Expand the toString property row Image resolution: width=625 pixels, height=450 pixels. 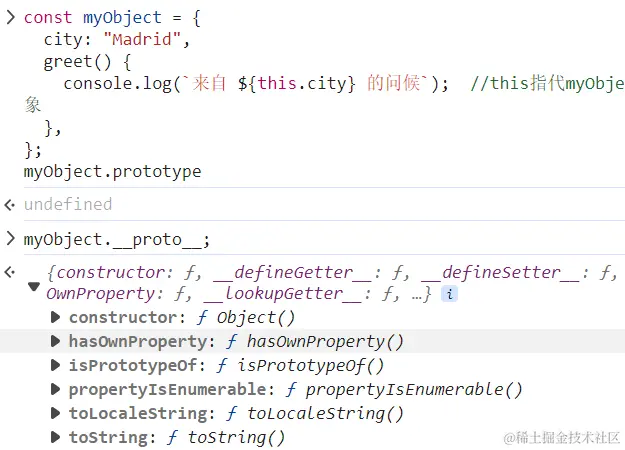tap(55, 437)
